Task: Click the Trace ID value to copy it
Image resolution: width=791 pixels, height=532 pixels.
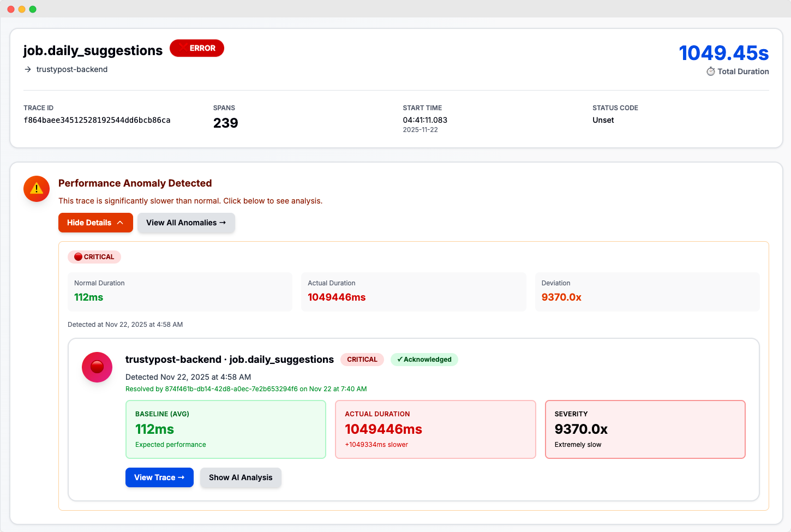Action: point(97,120)
